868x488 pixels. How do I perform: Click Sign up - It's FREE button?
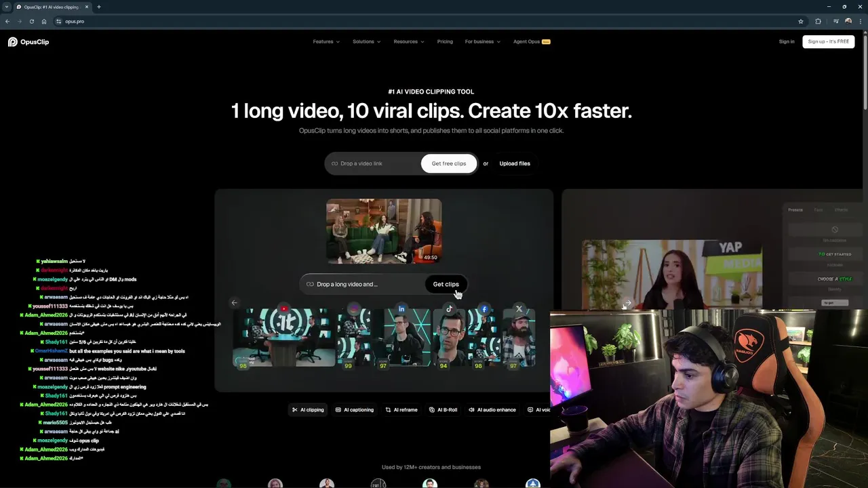(828, 41)
